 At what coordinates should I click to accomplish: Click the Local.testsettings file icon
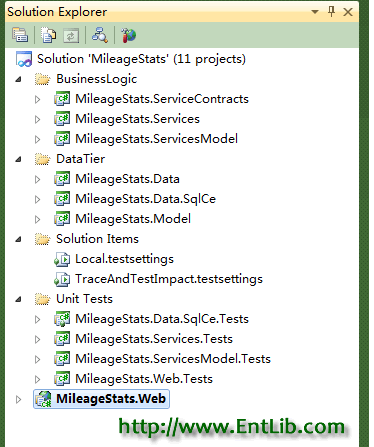62,259
